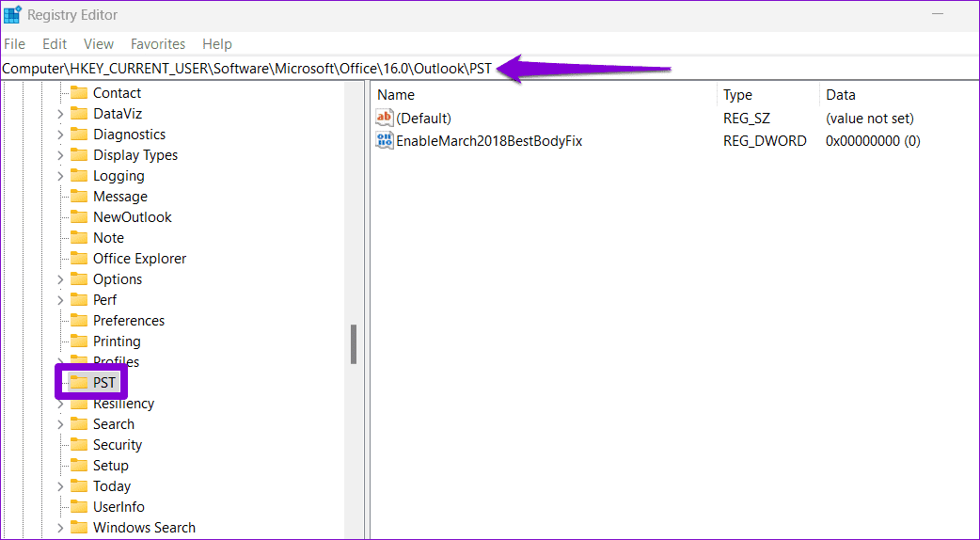Image resolution: width=980 pixels, height=540 pixels.
Task: Open the File menu
Action: [14, 44]
